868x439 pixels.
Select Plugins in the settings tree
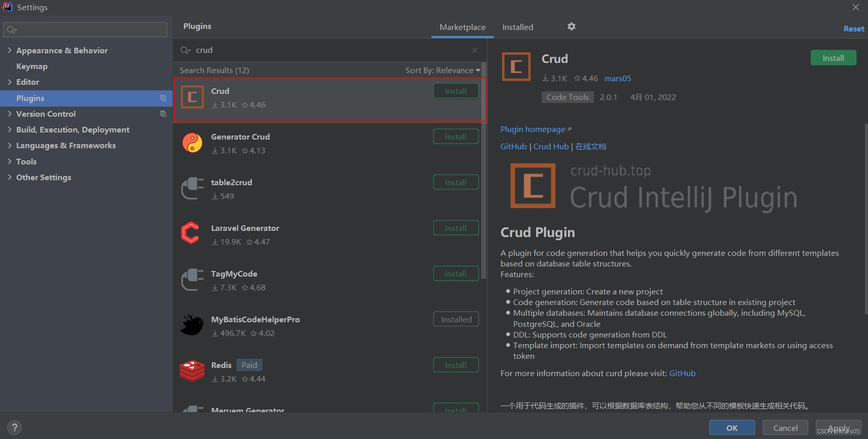click(86, 98)
